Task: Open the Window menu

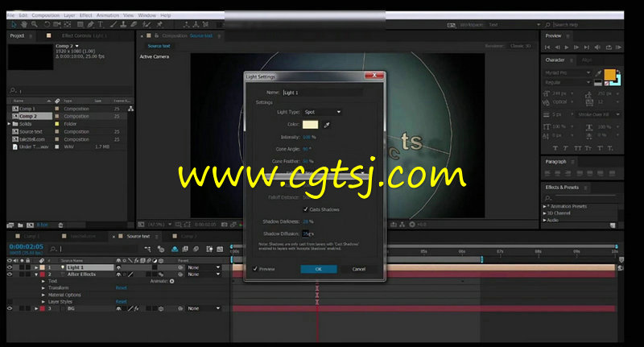Action: coord(147,15)
